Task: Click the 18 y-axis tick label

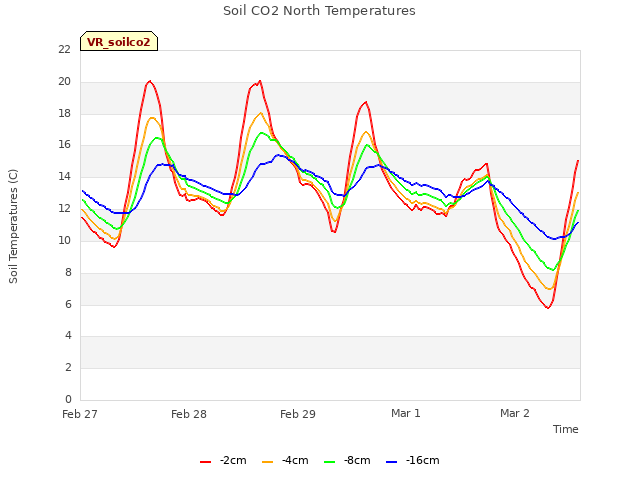Action: click(64, 113)
